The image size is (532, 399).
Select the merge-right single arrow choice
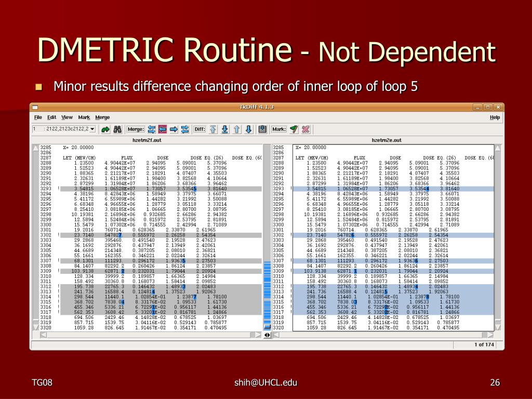174,129
